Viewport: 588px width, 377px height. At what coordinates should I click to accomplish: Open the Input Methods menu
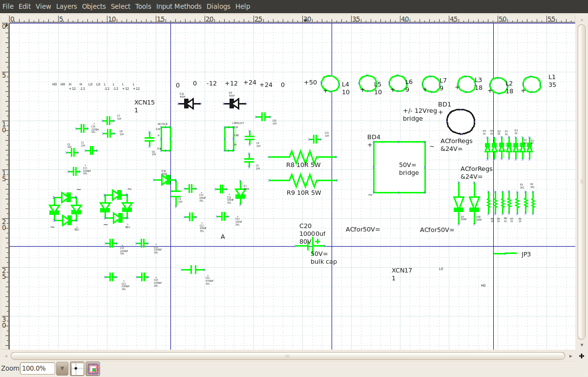click(x=179, y=6)
